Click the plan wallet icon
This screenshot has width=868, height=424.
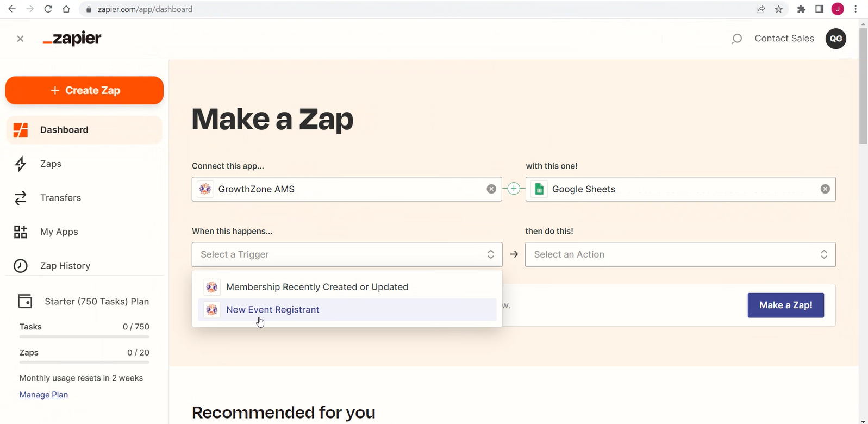[25, 301]
